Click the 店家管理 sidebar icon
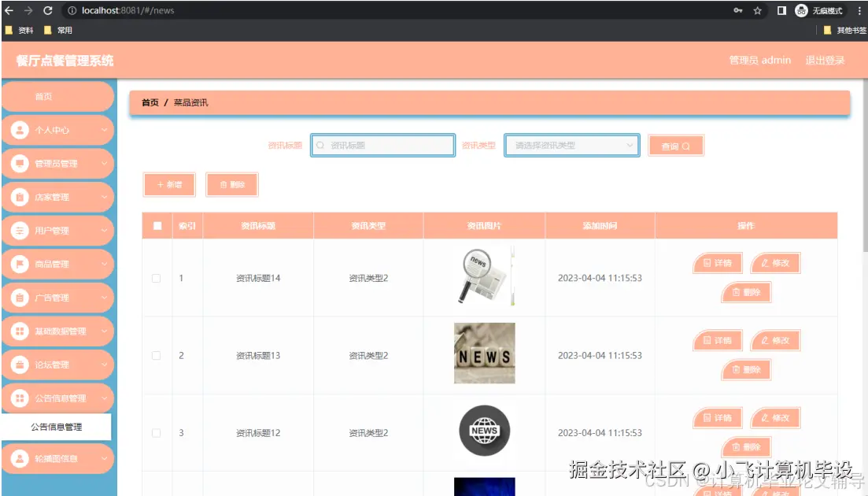Screen dimensions: 868x496 20,197
